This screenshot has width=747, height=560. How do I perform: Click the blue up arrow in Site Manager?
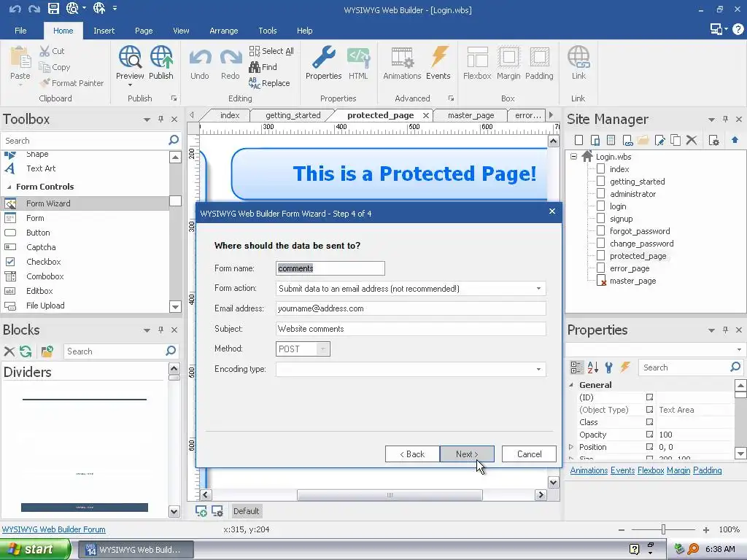tap(735, 140)
